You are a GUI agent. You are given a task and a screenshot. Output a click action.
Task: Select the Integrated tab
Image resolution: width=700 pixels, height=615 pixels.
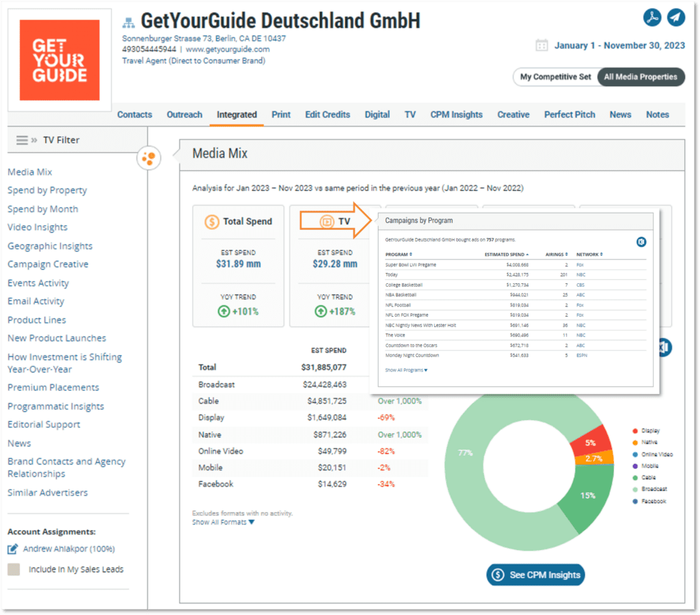(237, 115)
